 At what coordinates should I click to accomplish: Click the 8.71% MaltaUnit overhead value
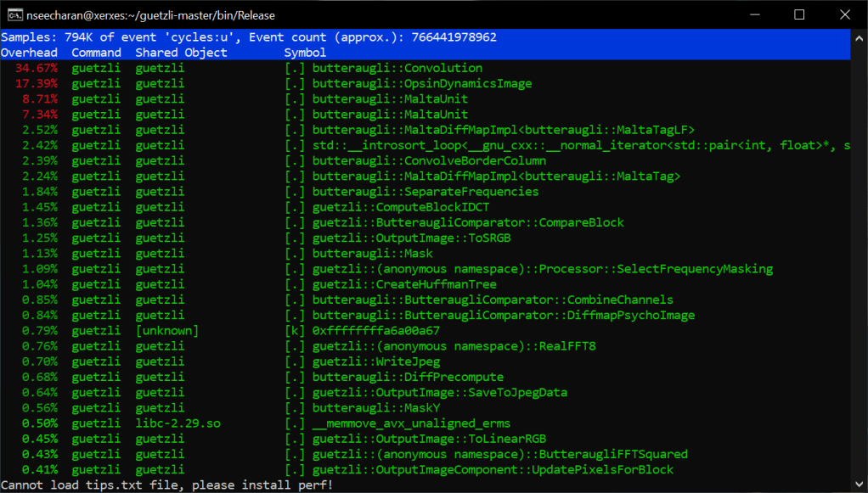[40, 98]
